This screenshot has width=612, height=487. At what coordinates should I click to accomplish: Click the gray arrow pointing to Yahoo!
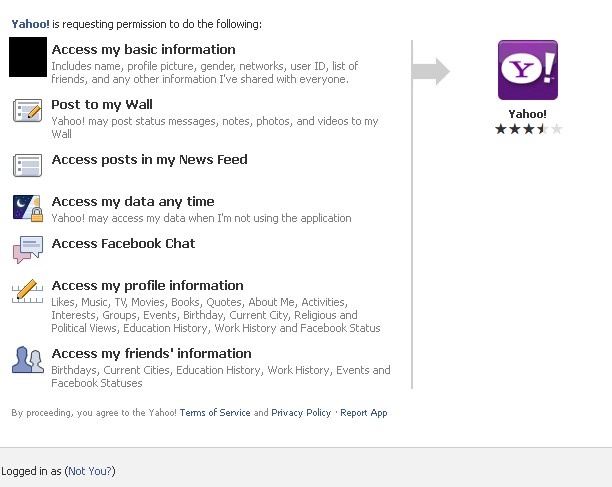[431, 71]
